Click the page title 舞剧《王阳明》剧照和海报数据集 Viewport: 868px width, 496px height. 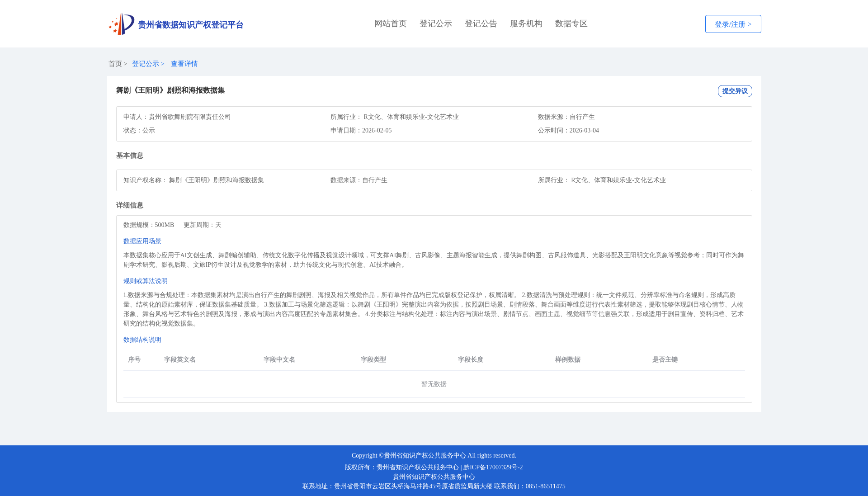(170, 90)
